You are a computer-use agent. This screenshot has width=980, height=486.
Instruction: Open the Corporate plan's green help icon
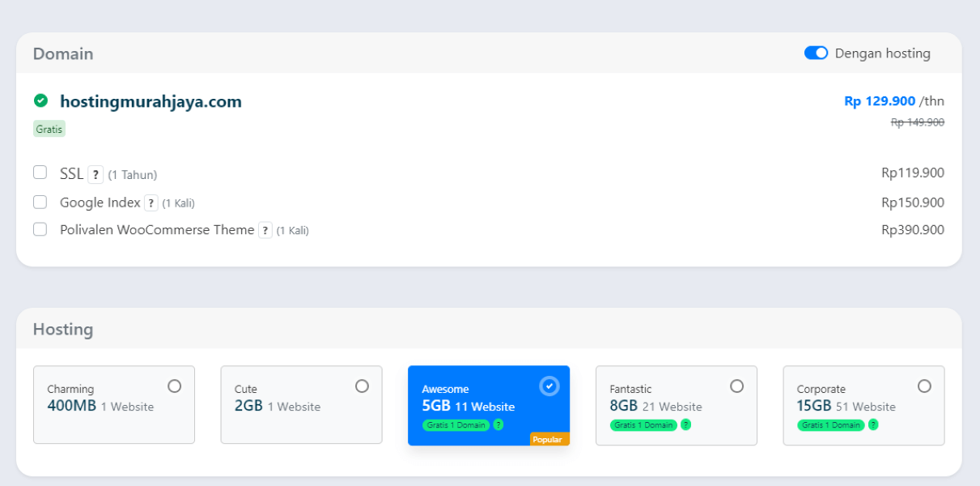[x=872, y=424]
